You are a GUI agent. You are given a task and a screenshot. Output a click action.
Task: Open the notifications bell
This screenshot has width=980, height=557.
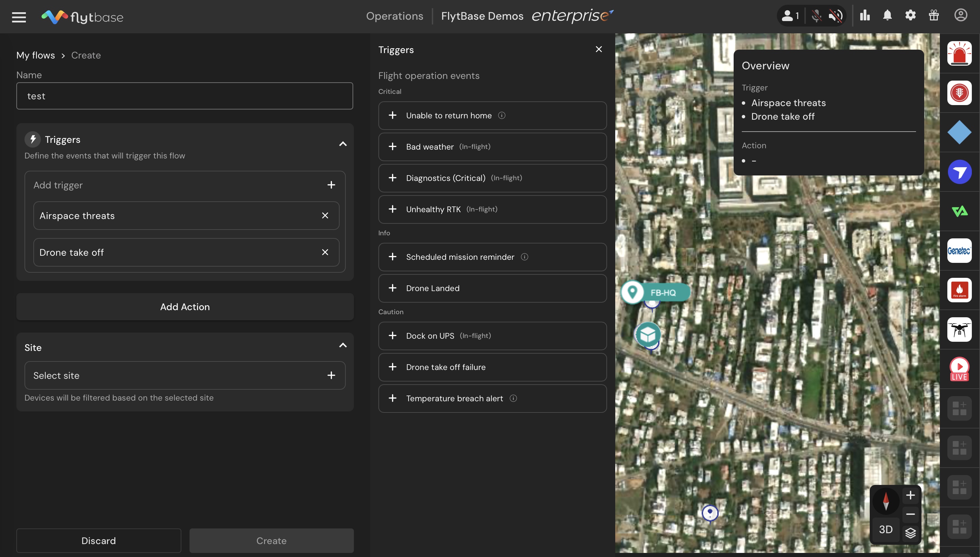(x=887, y=16)
